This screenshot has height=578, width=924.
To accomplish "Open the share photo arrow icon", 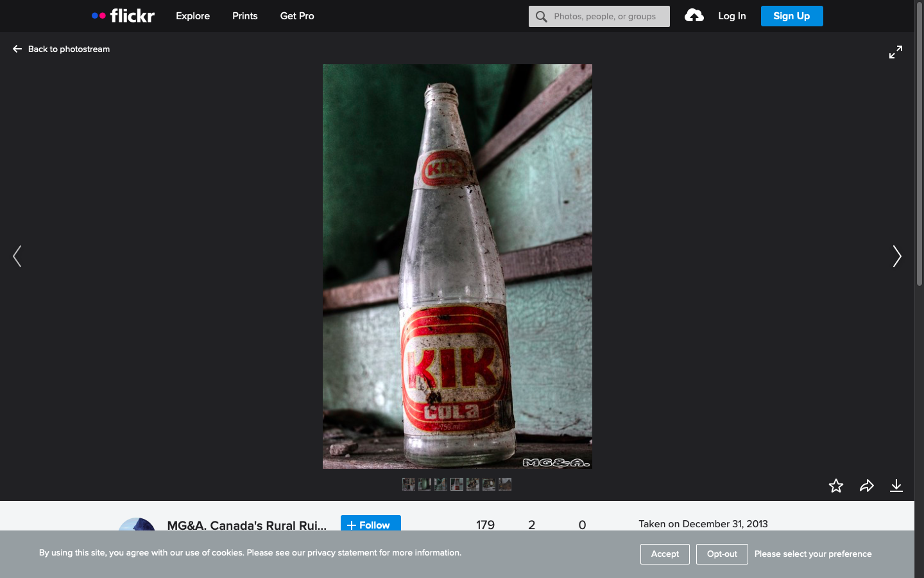I will pyautogui.click(x=867, y=486).
